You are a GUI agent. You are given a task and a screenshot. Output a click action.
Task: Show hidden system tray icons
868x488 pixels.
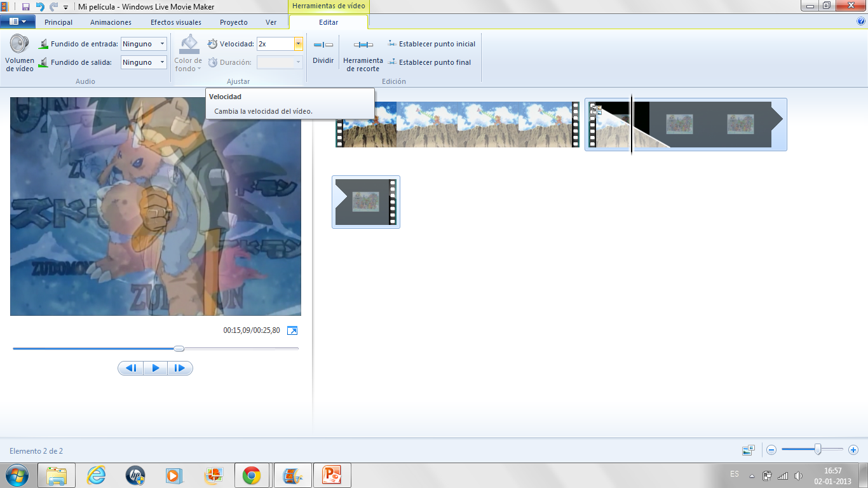pyautogui.click(x=752, y=475)
